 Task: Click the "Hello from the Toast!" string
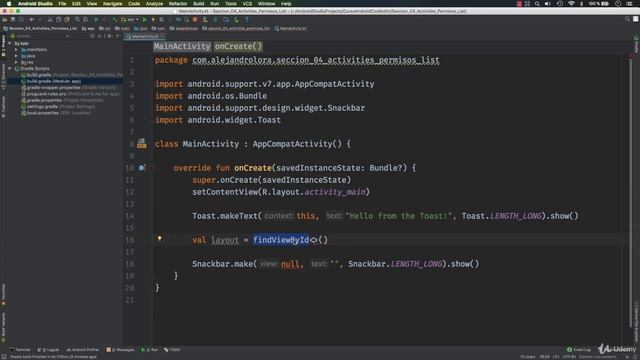tap(398, 216)
